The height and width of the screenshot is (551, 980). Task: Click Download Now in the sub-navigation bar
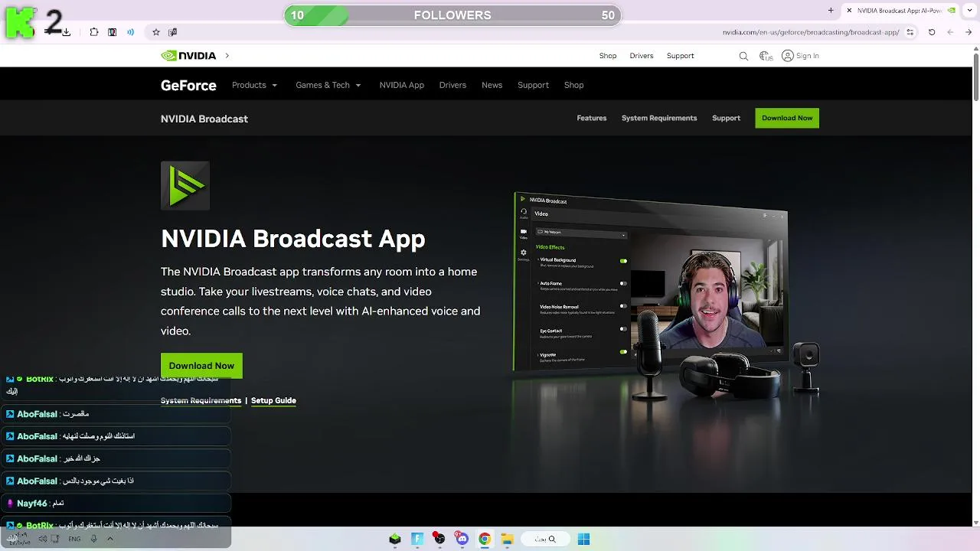tap(787, 118)
